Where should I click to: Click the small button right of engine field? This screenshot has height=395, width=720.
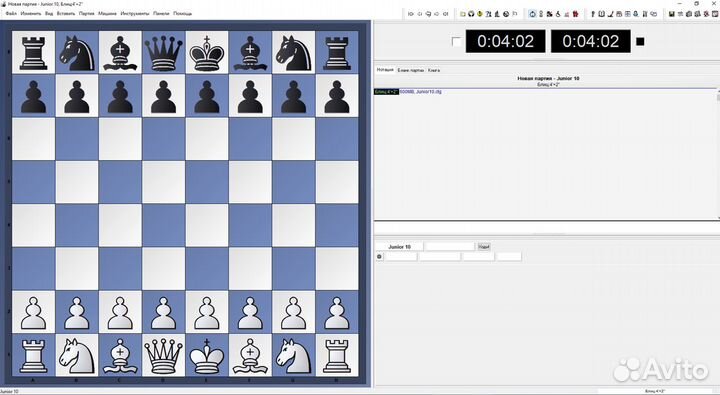click(484, 247)
